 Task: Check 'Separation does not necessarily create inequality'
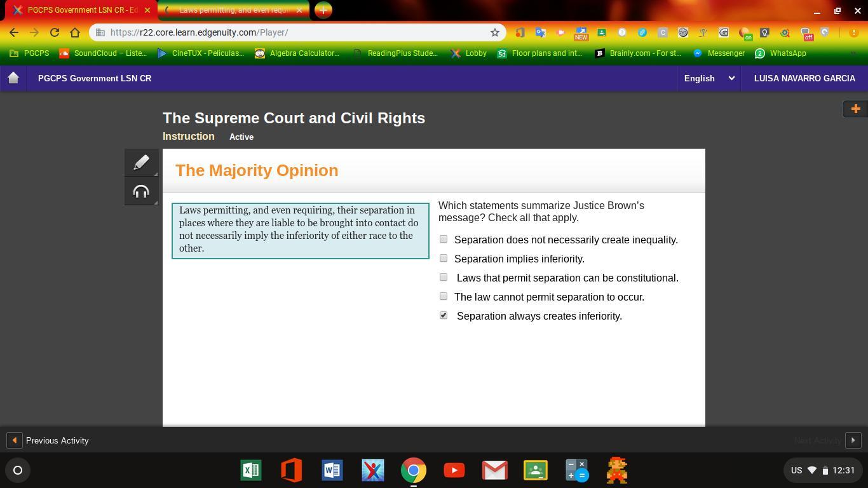tap(444, 240)
